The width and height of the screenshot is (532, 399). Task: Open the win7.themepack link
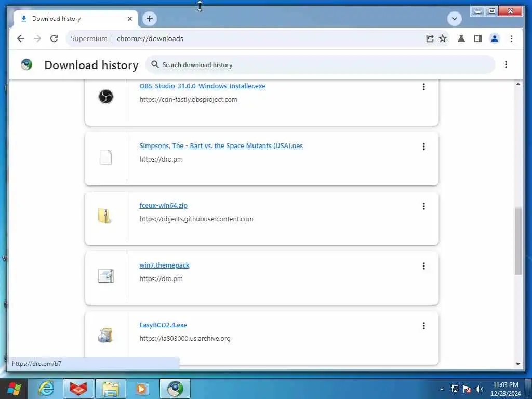pyautogui.click(x=164, y=265)
